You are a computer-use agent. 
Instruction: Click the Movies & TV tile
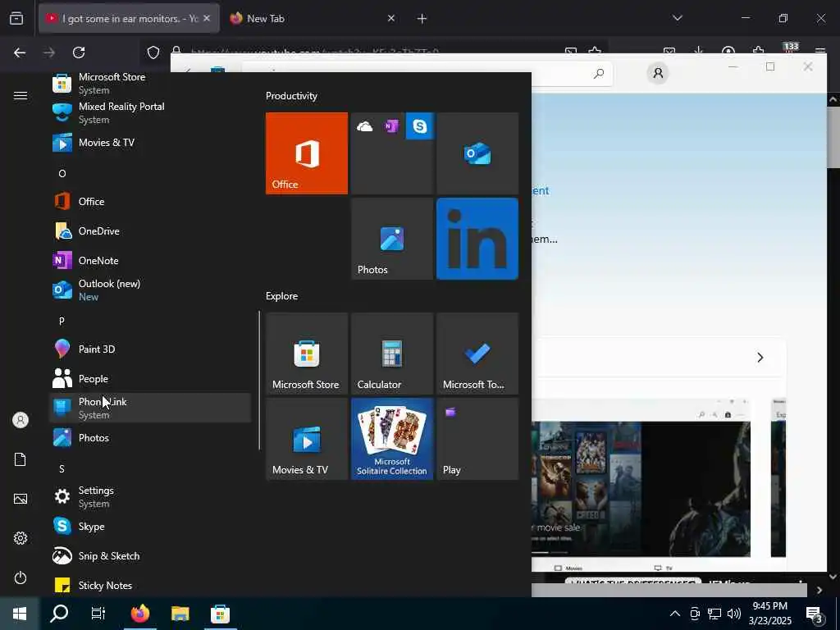tap(307, 439)
